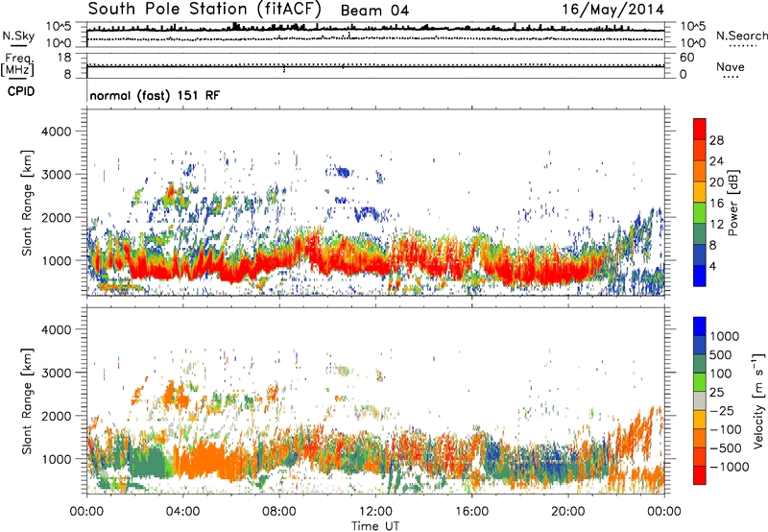Click the 'Freq. [MHz]' axis label
Screen dimensions: 768x532
pos(18,65)
